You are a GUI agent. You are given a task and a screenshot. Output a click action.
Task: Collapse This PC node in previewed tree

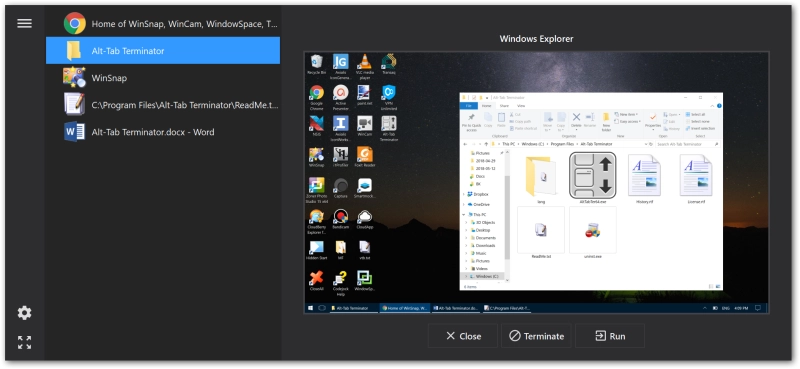464,215
